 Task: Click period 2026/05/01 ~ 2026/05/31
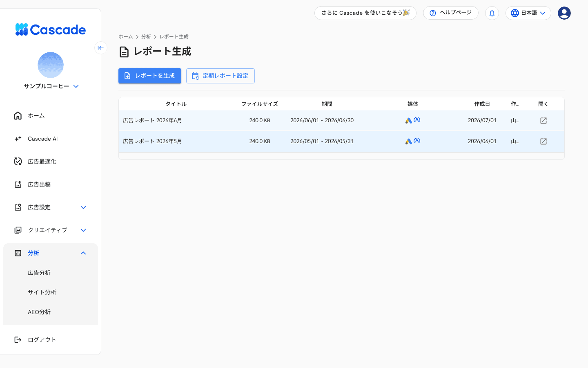pos(322,141)
